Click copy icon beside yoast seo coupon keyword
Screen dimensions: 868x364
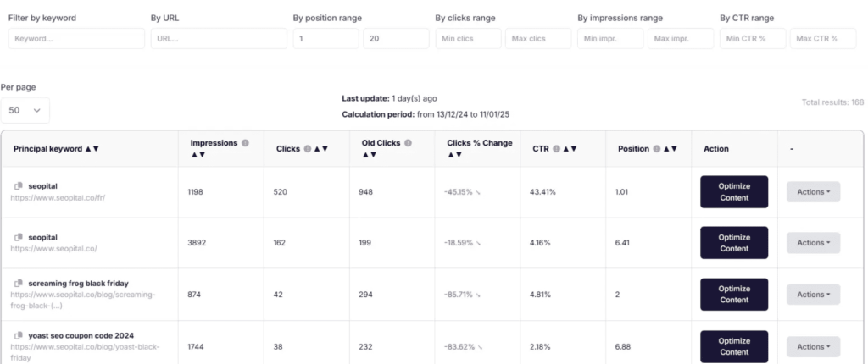18,335
